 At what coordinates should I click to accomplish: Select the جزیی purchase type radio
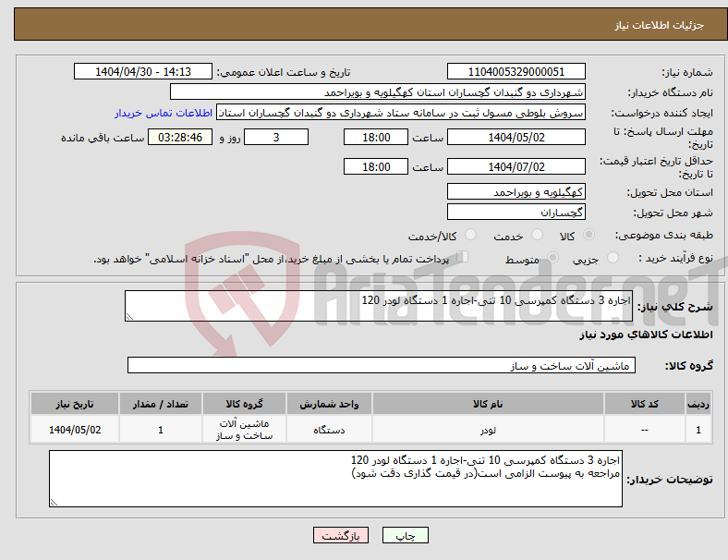tap(613, 258)
